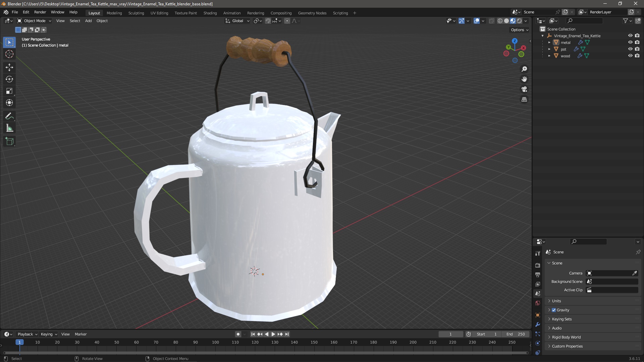Viewport: 644px width, 362px height.
Task: Hide the metal object in outliner
Action: (630, 43)
